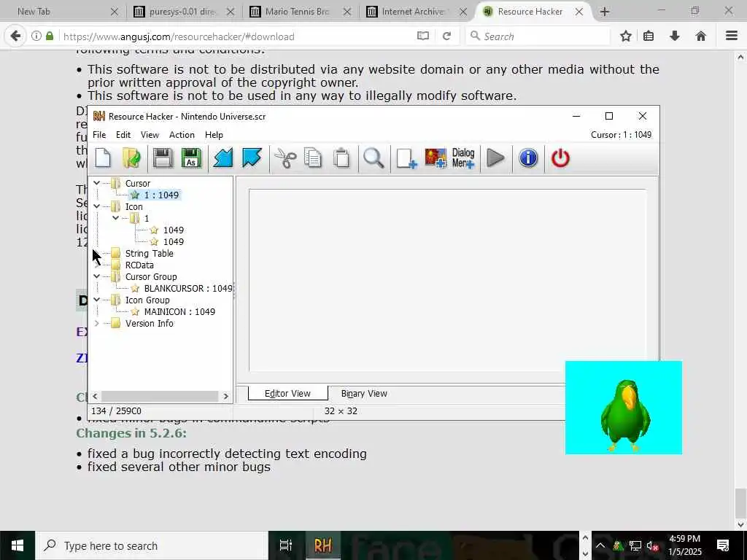Open the Action menu

(x=182, y=135)
